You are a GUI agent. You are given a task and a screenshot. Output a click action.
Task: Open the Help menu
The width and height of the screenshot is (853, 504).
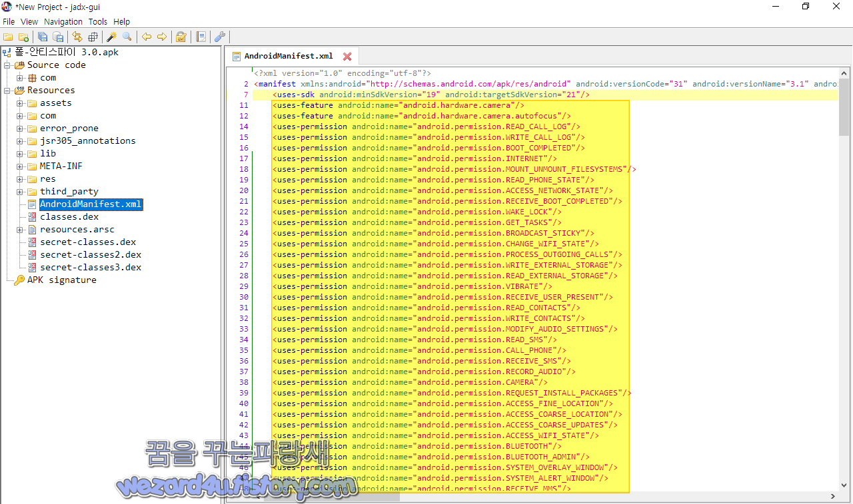click(x=122, y=21)
